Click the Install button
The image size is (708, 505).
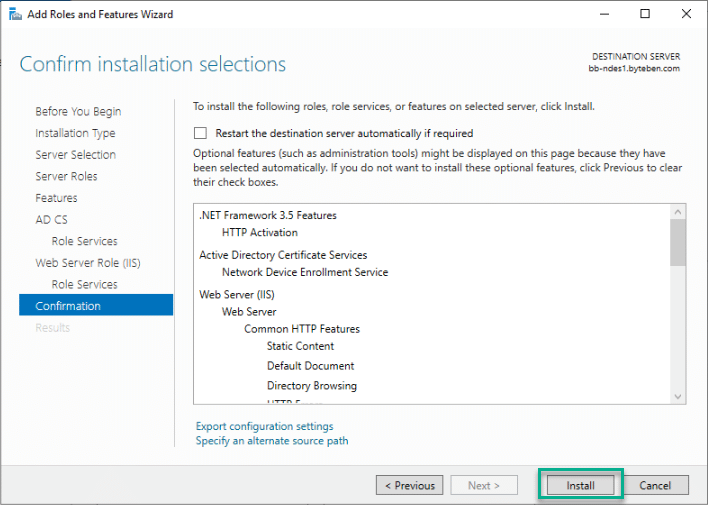(580, 486)
